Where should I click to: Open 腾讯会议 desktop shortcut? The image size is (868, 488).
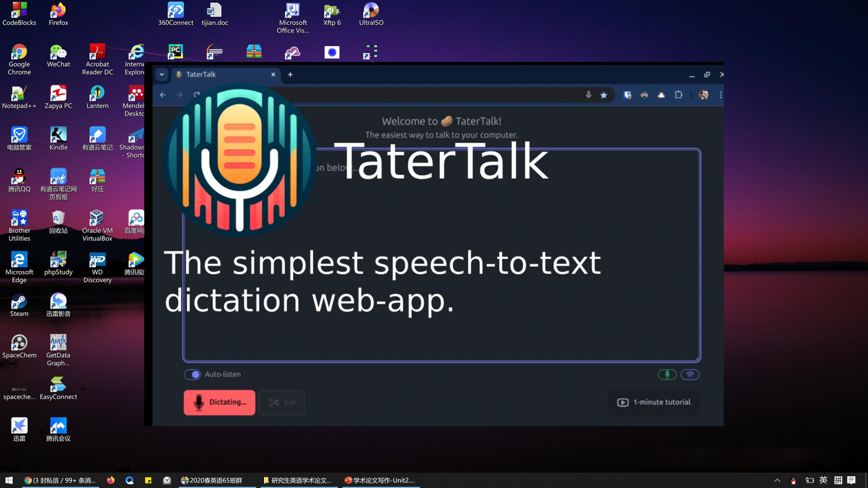[x=58, y=430]
